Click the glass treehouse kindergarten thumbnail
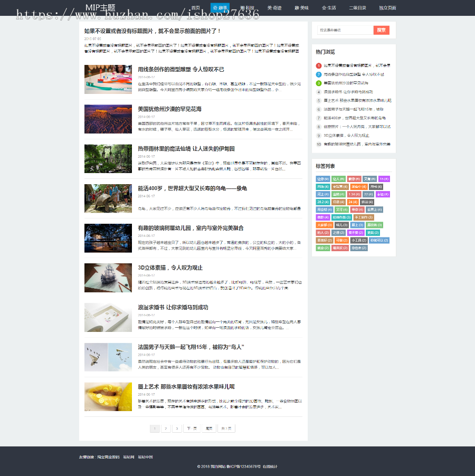Viewport: 475px width, 476px height. pos(108,238)
